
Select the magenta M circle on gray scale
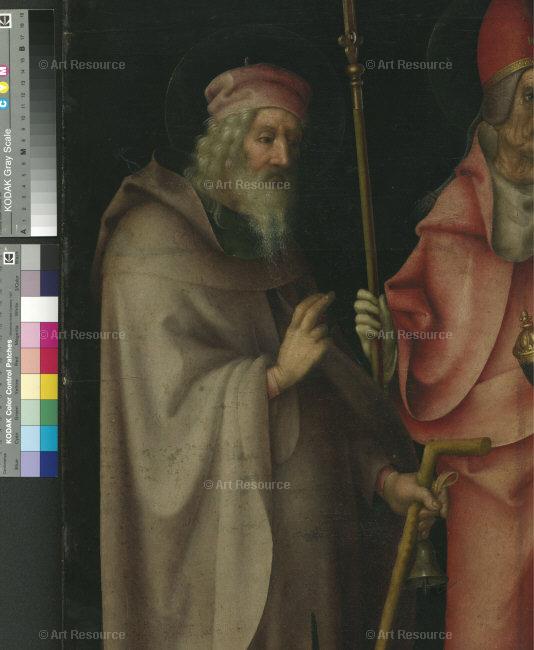pyautogui.click(x=4, y=70)
